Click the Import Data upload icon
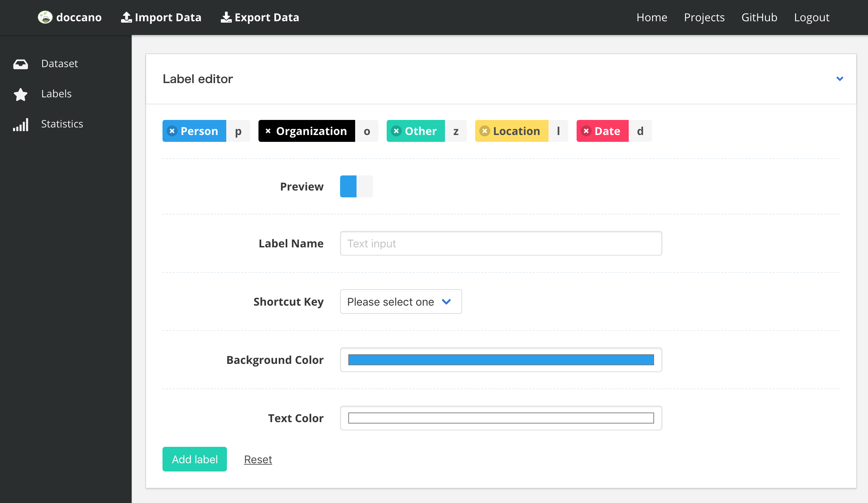 pos(126,17)
